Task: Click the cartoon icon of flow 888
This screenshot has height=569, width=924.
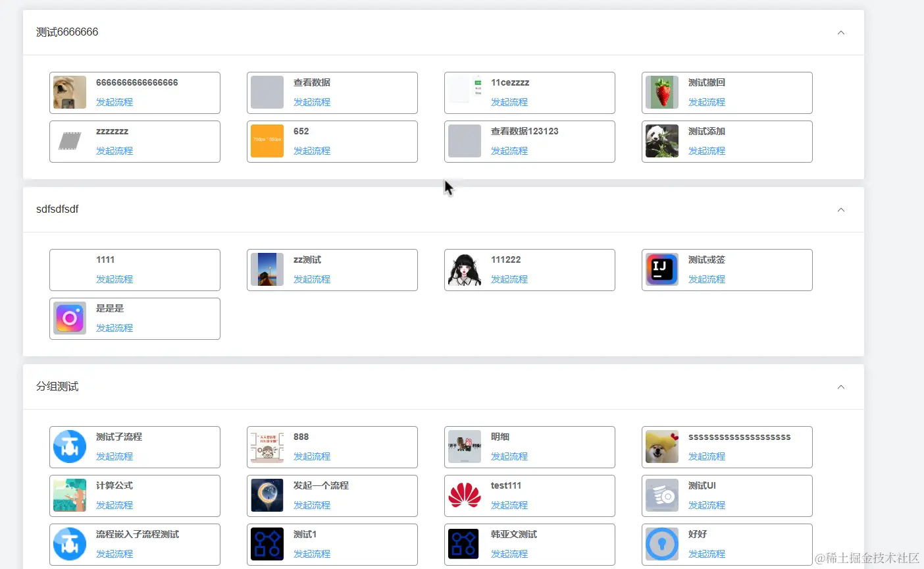Action: (x=267, y=447)
